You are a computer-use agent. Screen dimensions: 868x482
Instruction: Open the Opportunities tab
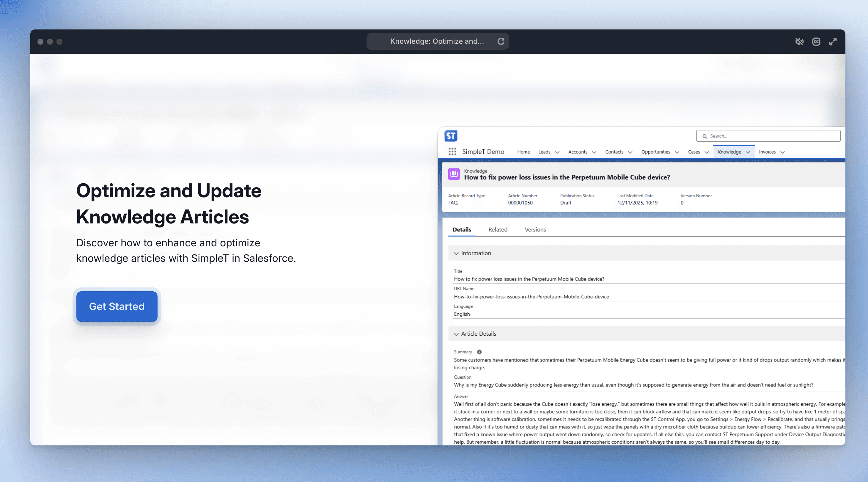pos(656,152)
